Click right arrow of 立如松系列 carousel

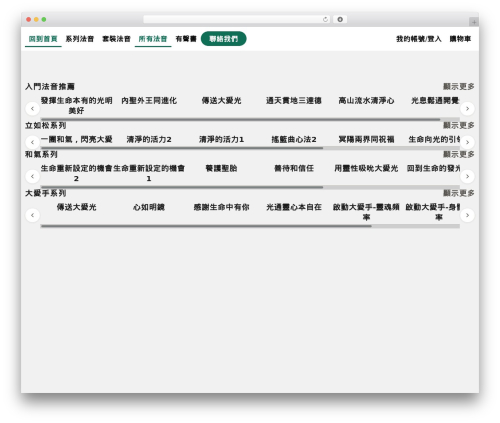pyautogui.click(x=467, y=142)
